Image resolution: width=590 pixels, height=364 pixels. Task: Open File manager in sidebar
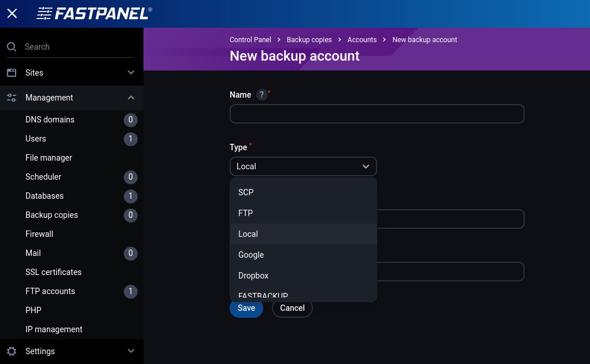49,158
